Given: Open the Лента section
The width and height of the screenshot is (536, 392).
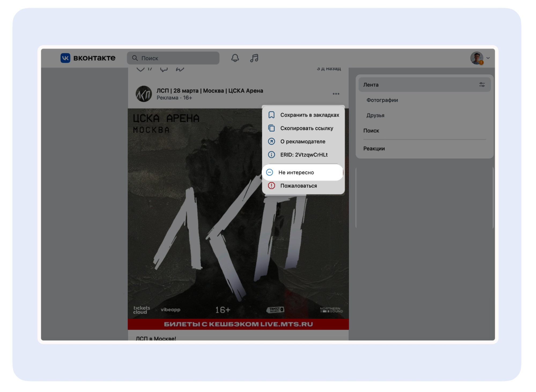Looking at the screenshot, I should (x=424, y=85).
